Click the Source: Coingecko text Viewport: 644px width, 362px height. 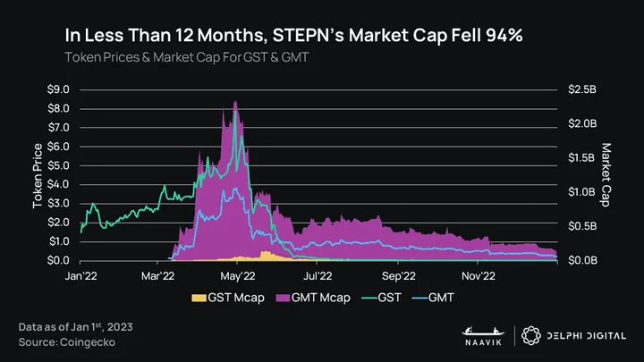coord(67,342)
